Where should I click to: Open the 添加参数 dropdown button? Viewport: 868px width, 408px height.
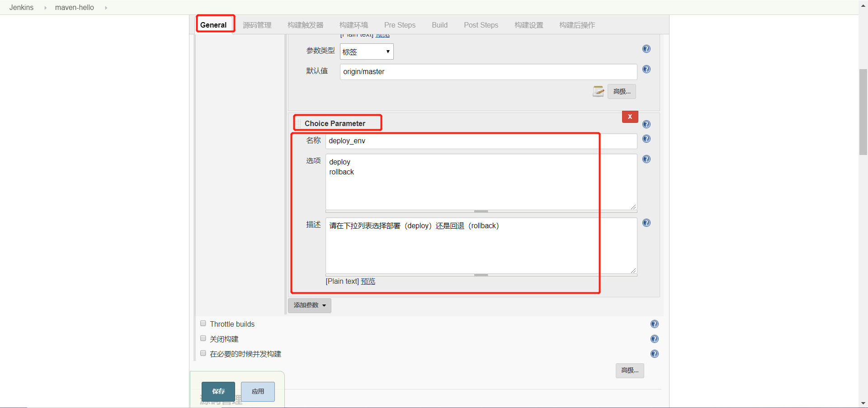click(310, 305)
